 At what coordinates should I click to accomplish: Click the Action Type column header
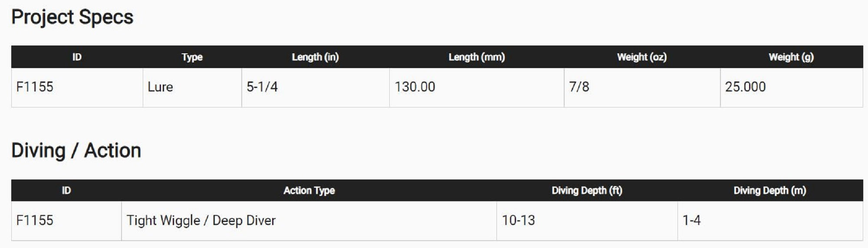tap(309, 190)
